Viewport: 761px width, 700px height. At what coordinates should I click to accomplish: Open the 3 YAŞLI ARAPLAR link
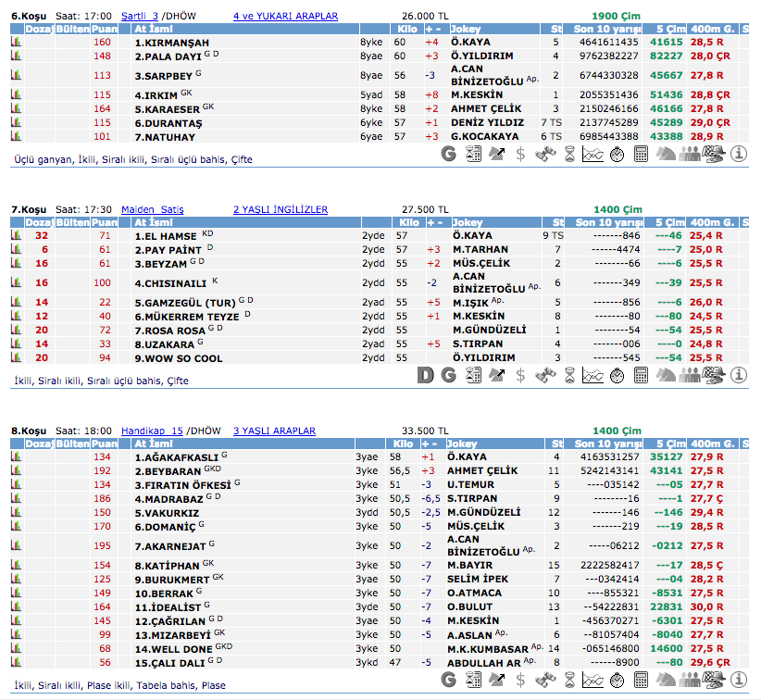pyautogui.click(x=274, y=431)
